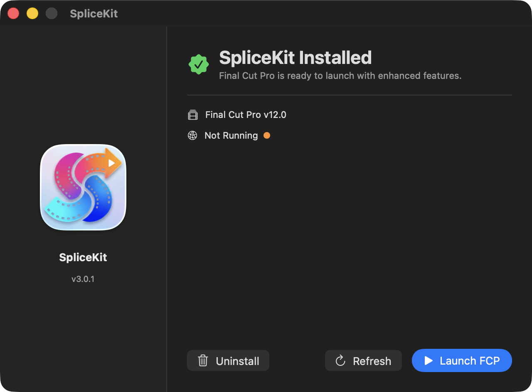Viewport: 532px width, 392px height.
Task: Select the Final Cut Pro v12.0 label
Action: click(x=246, y=115)
